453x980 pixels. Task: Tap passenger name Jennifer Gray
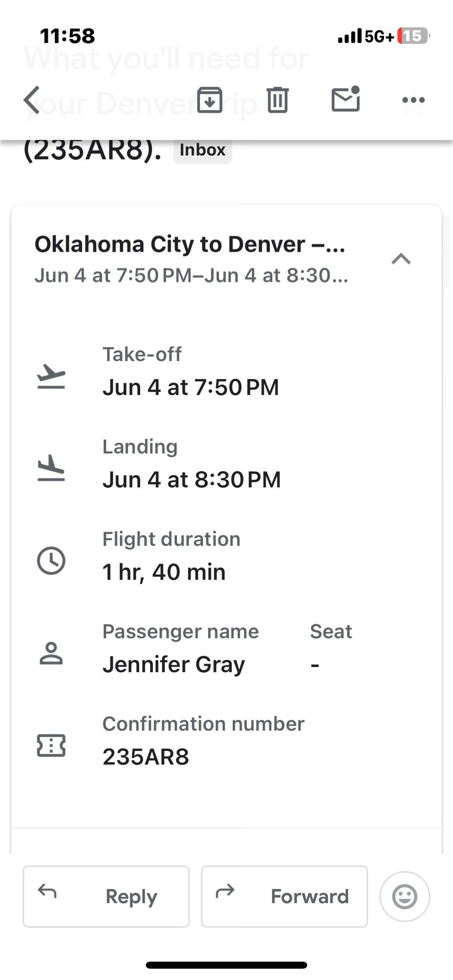coord(174,664)
